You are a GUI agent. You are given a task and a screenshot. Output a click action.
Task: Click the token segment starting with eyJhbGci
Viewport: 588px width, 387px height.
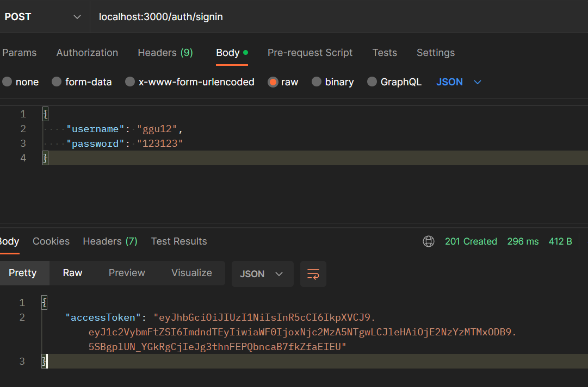(265, 317)
